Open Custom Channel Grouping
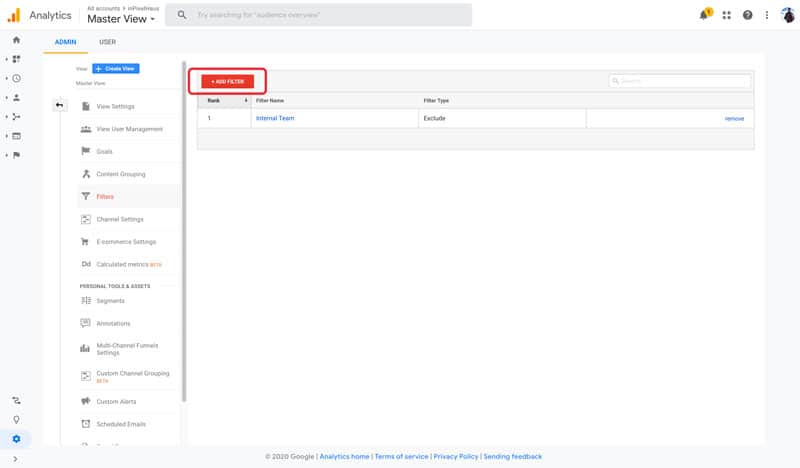This screenshot has height=468, width=800. 133,377
